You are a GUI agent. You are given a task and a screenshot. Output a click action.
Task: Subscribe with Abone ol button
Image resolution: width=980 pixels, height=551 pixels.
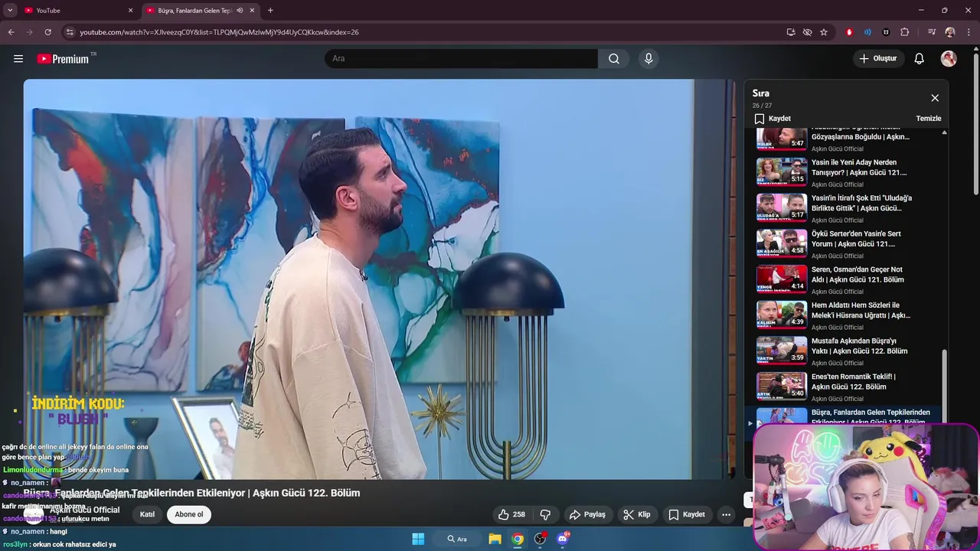pyautogui.click(x=189, y=514)
